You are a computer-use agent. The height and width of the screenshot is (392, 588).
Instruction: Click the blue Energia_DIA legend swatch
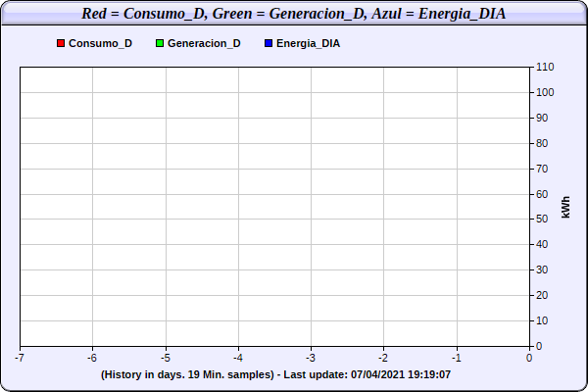click(269, 43)
